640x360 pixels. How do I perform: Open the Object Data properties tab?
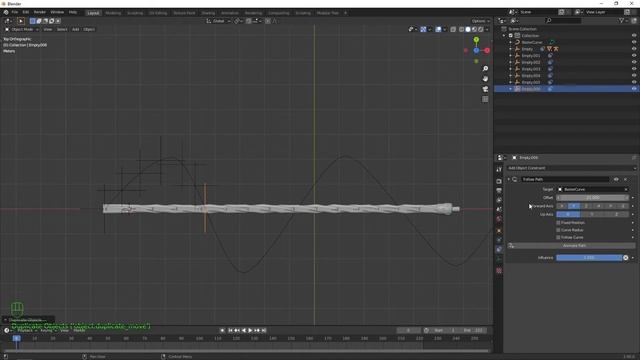pos(499,260)
